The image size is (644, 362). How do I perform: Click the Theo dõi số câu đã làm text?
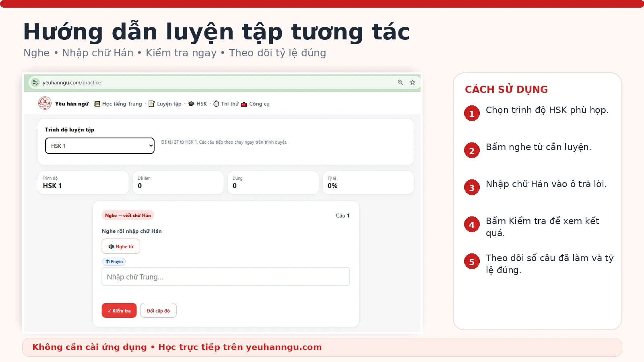click(549, 264)
